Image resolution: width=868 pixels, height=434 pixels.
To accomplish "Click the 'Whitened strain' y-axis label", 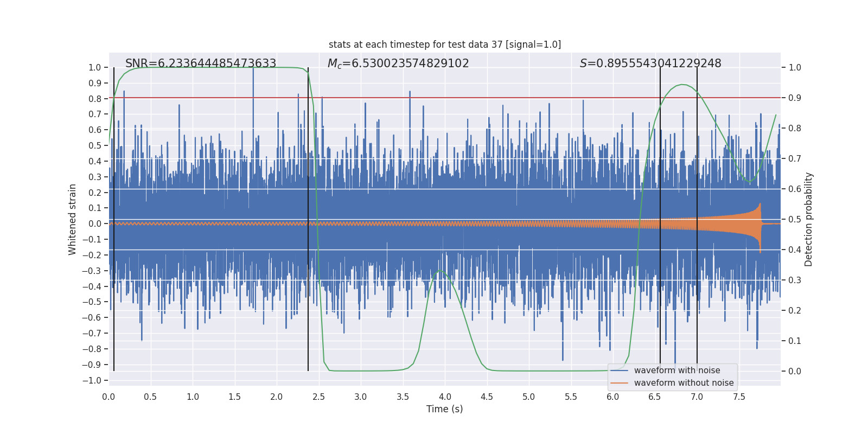I will coord(72,219).
